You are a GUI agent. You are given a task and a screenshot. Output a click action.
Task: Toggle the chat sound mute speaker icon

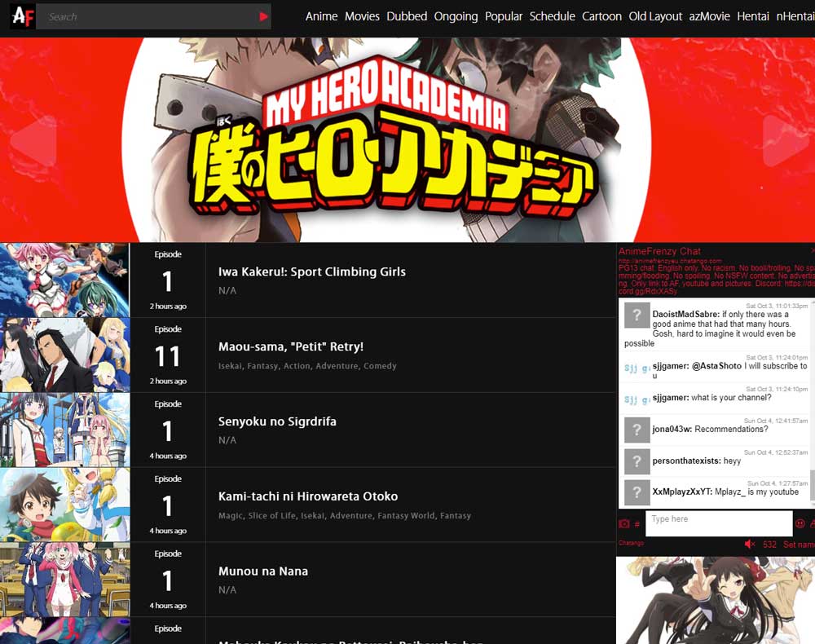click(x=750, y=544)
